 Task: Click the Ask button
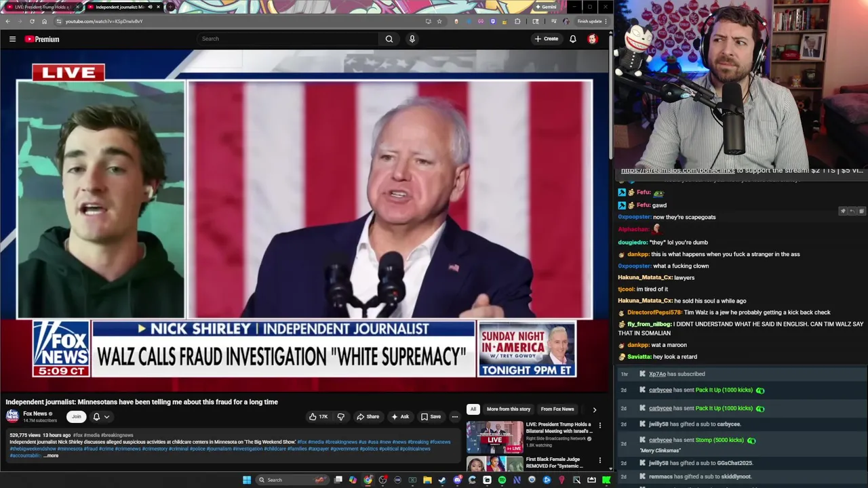pos(400,417)
